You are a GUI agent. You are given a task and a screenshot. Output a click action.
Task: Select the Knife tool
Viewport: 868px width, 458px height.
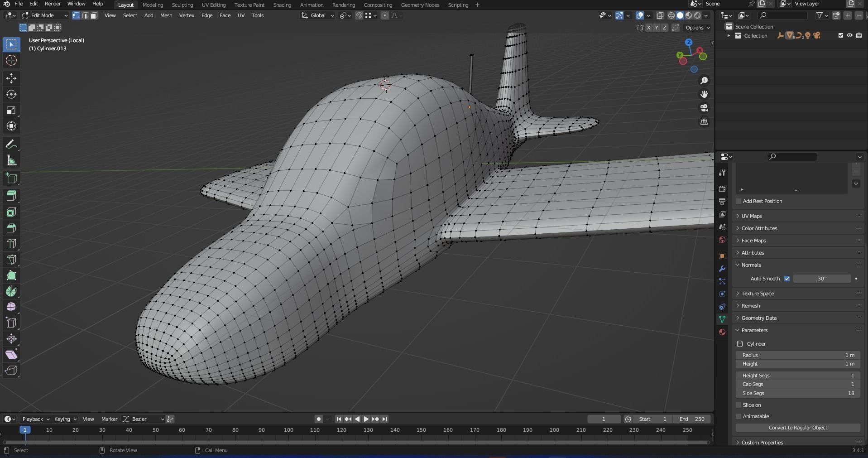click(x=11, y=260)
